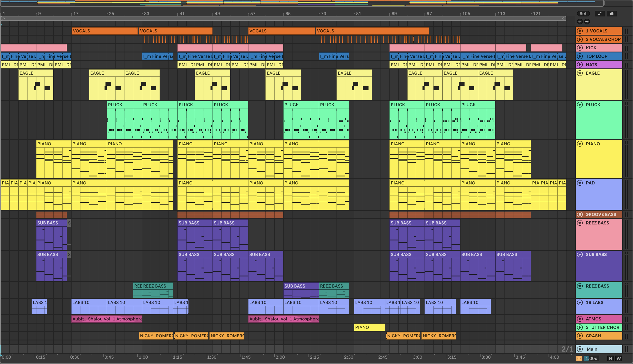
Task: Collapse the PIANO track header
Action: (x=580, y=144)
